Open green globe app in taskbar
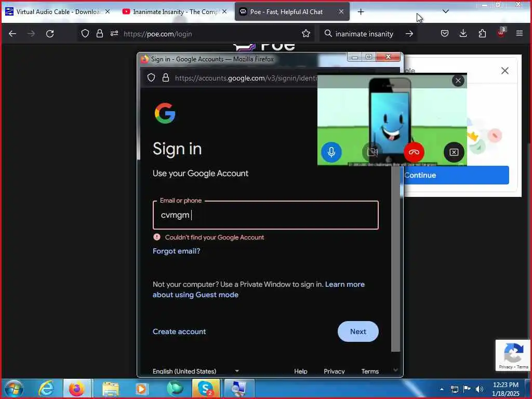 (x=175, y=389)
